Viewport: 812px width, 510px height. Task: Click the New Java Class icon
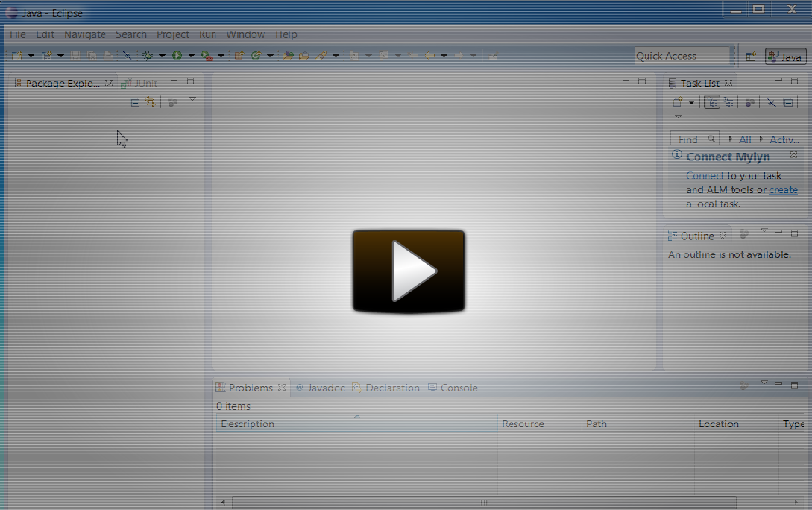click(256, 56)
